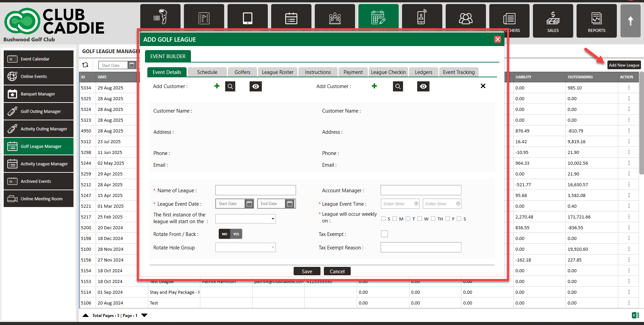Click the eye icon beside left Add Customer
The image size is (644, 325).
pos(255,86)
